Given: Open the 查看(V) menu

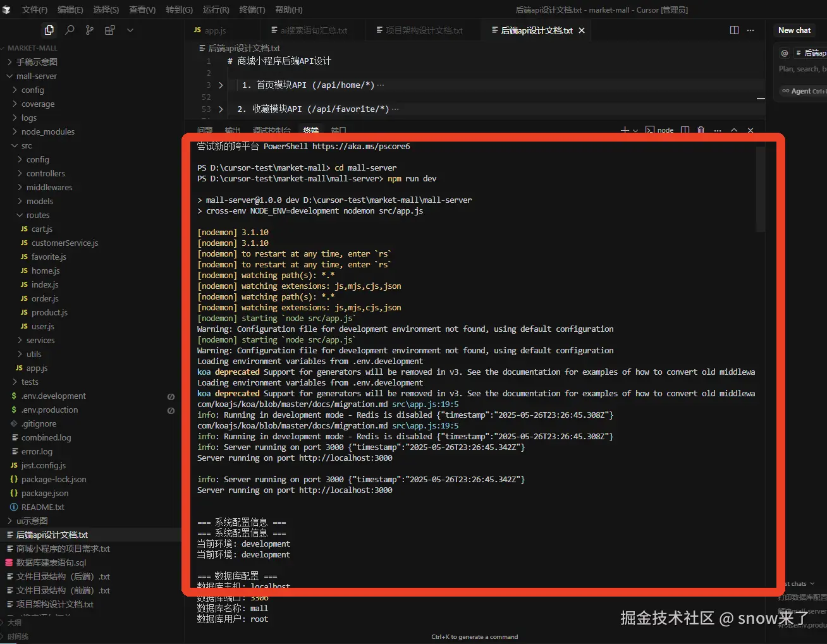Looking at the screenshot, I should (142, 10).
